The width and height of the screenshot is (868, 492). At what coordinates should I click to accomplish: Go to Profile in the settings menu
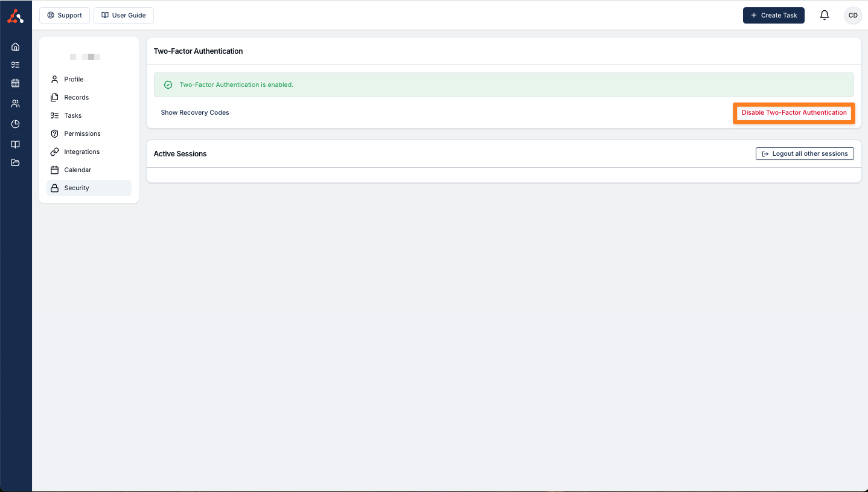[x=74, y=79]
